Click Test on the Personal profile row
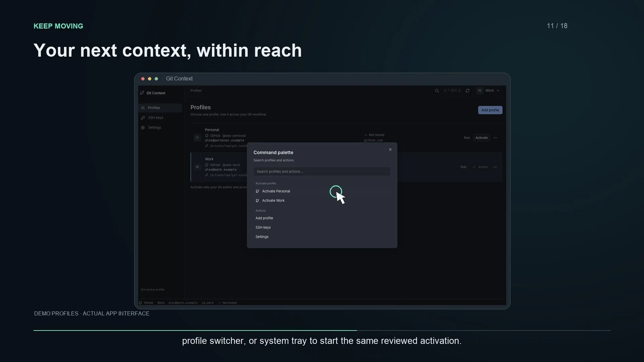 tap(467, 138)
